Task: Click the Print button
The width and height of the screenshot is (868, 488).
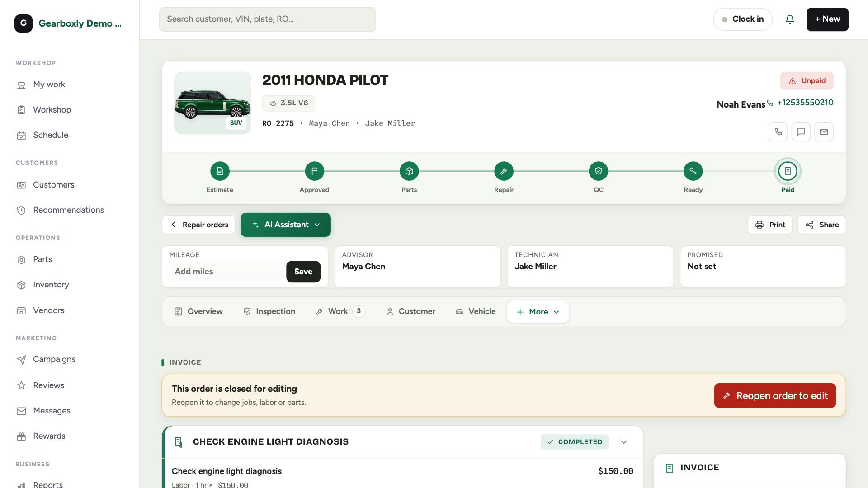Action: pos(770,225)
